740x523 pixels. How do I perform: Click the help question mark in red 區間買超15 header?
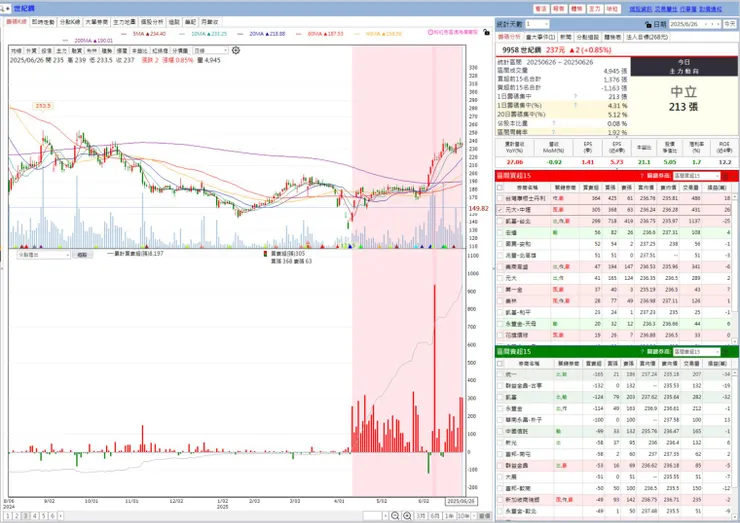[642, 176]
